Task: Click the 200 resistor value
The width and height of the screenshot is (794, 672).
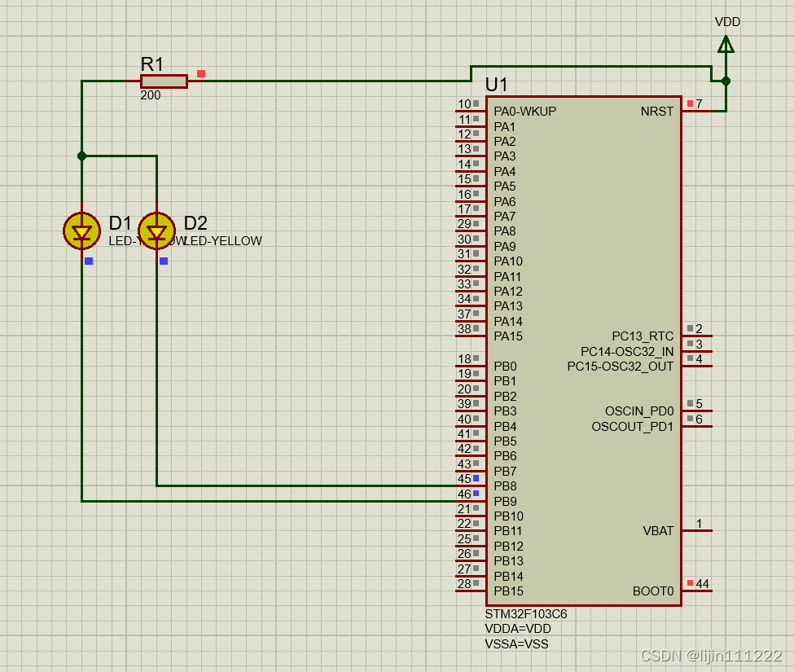Action: pyautogui.click(x=151, y=95)
